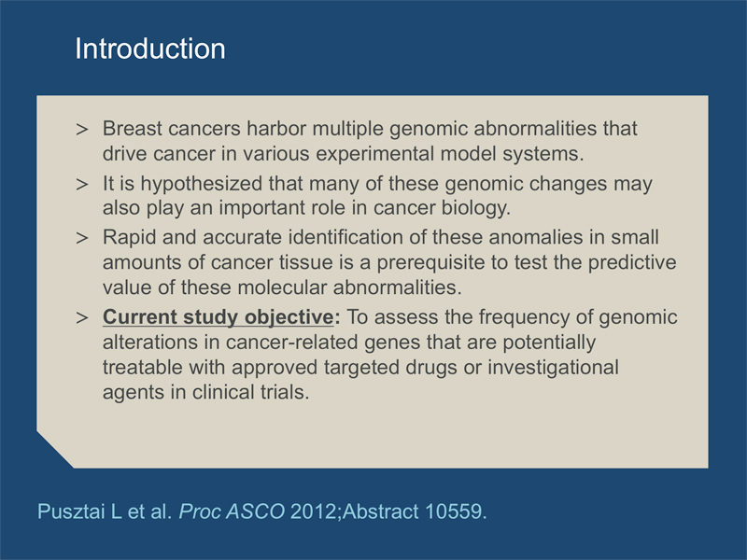Click the line 'value of these molecular abnormalities'
The width and height of the screenshot is (747, 560).
[x=282, y=287]
